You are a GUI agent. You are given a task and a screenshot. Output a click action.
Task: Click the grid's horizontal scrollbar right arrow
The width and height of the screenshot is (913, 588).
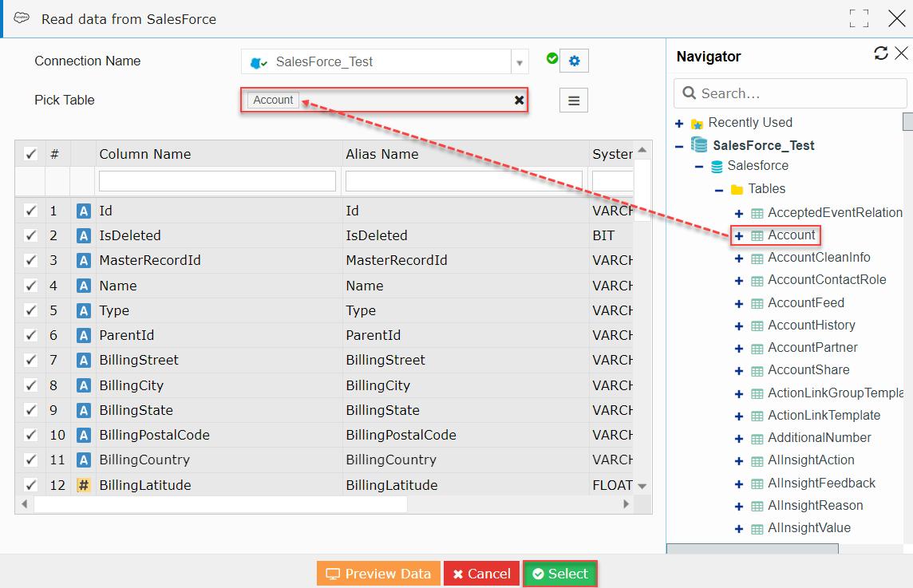pos(626,504)
